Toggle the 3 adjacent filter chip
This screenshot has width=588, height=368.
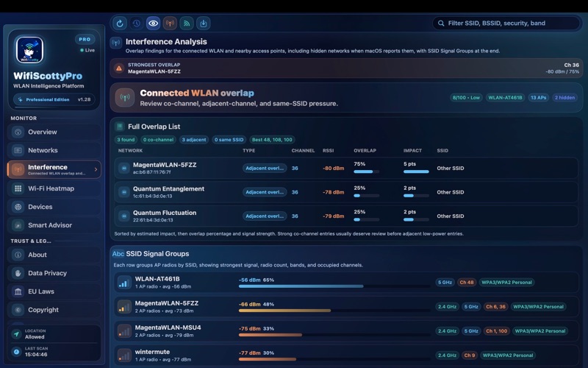click(x=194, y=140)
